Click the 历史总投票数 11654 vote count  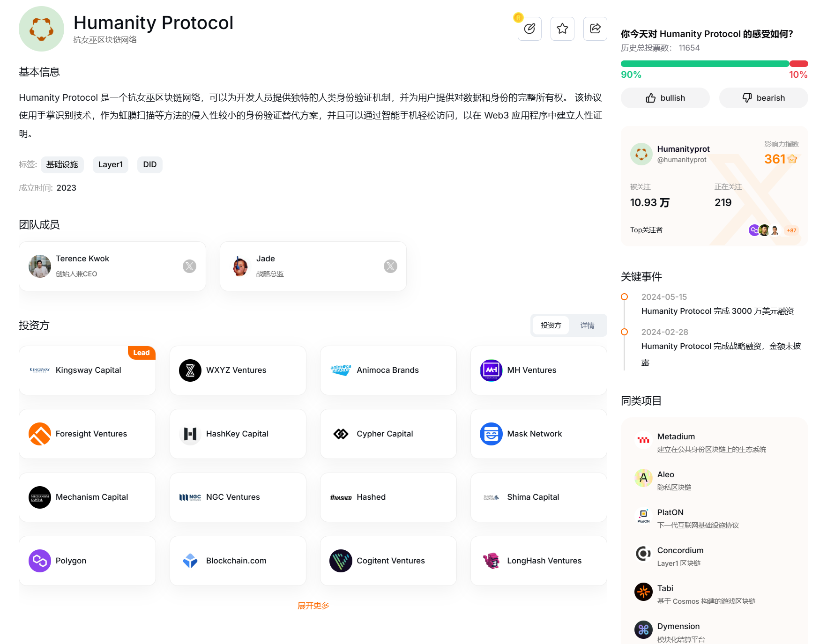(x=660, y=48)
